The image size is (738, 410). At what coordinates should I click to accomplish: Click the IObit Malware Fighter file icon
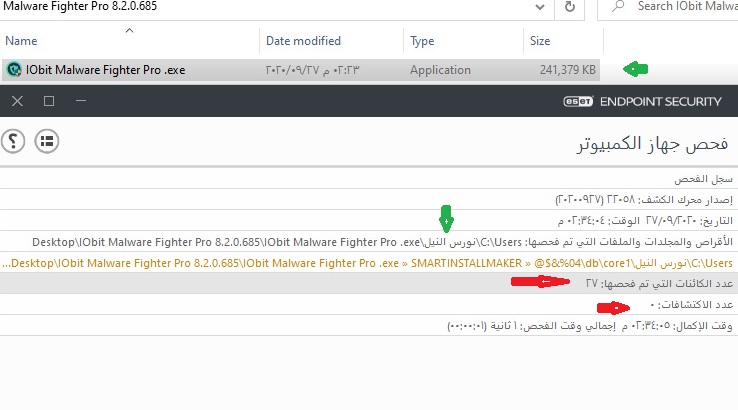(14, 70)
